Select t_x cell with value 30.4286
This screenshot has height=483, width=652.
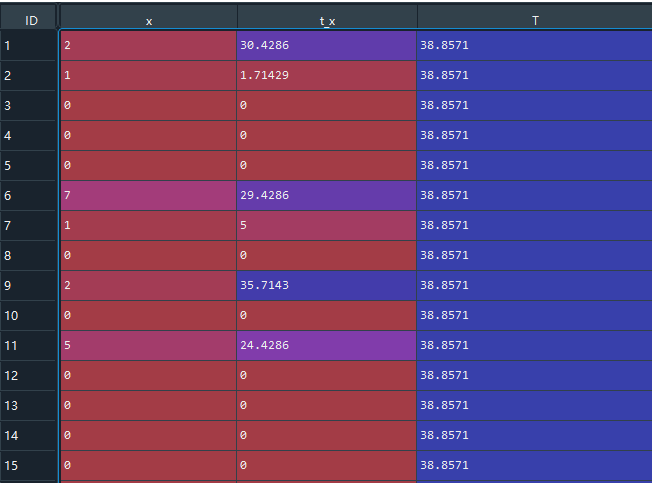click(326, 45)
